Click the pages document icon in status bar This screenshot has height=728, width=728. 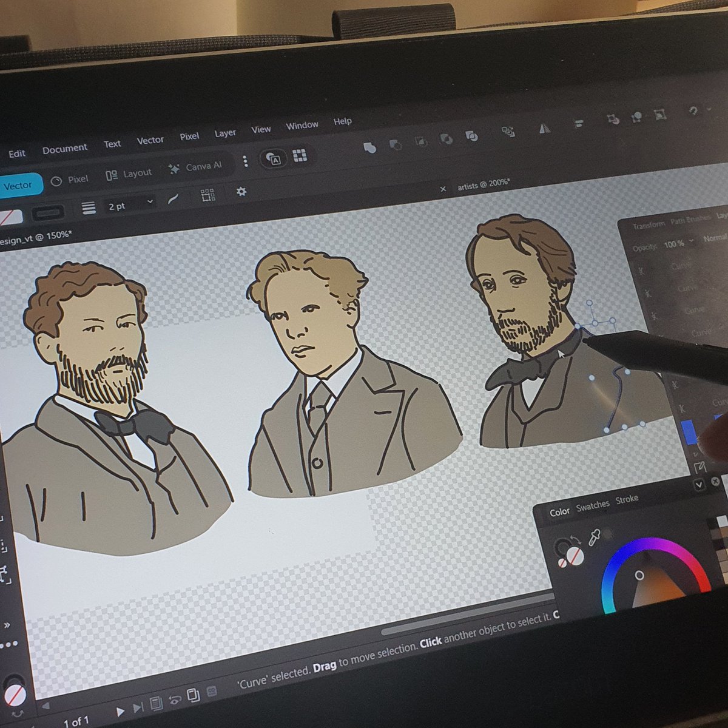click(156, 704)
